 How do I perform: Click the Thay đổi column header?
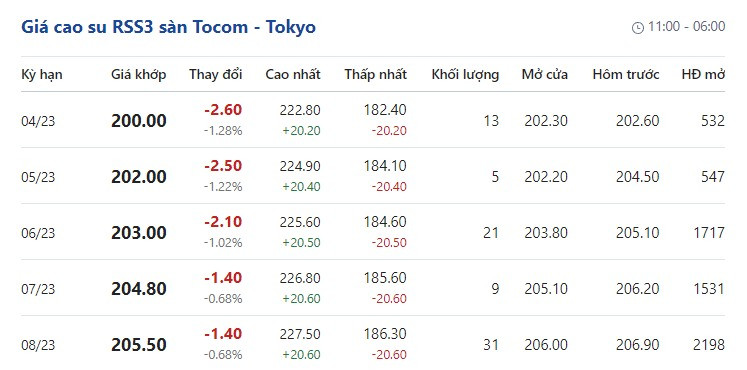coord(215,74)
